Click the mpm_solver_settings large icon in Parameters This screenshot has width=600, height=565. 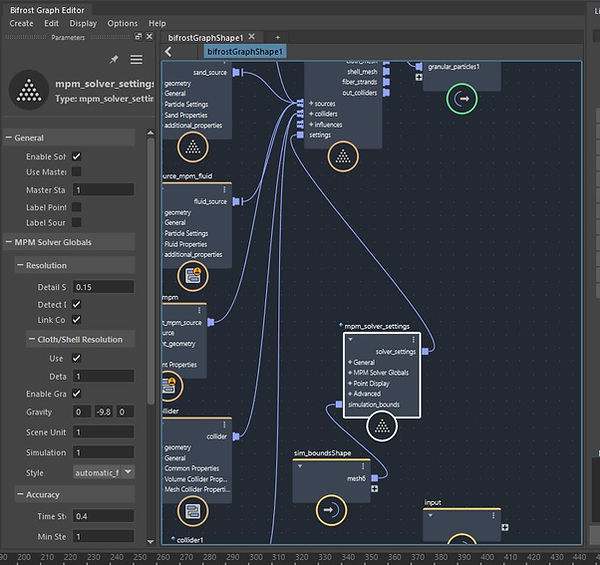[x=29, y=90]
